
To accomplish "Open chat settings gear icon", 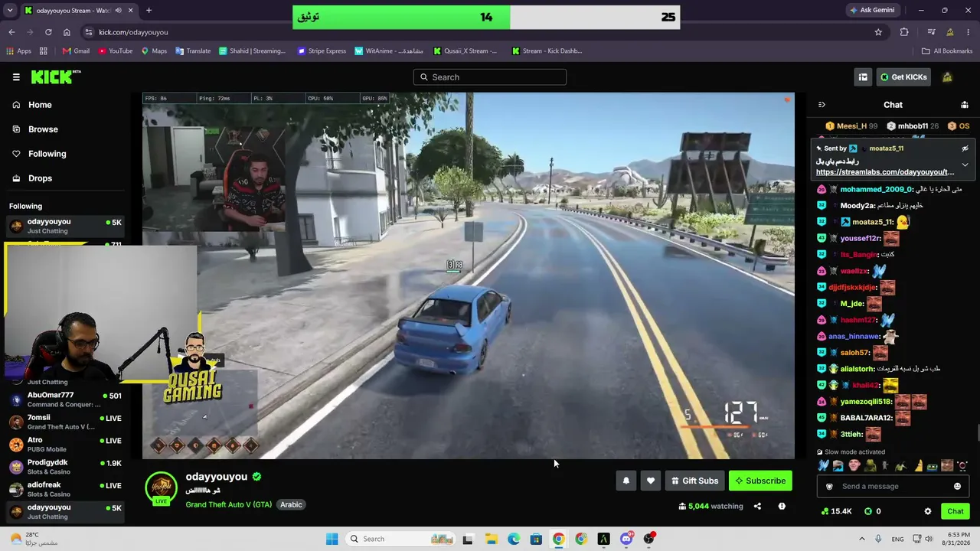I will pyautogui.click(x=928, y=511).
